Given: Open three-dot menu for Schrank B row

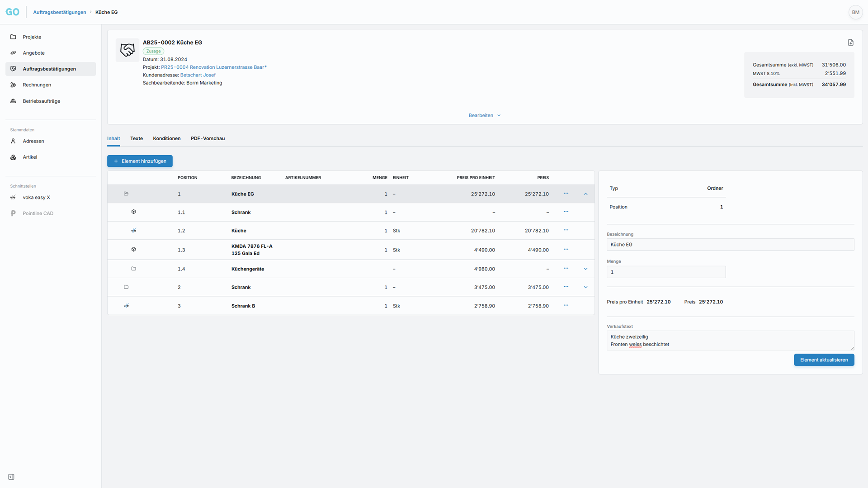Looking at the screenshot, I should tap(566, 306).
